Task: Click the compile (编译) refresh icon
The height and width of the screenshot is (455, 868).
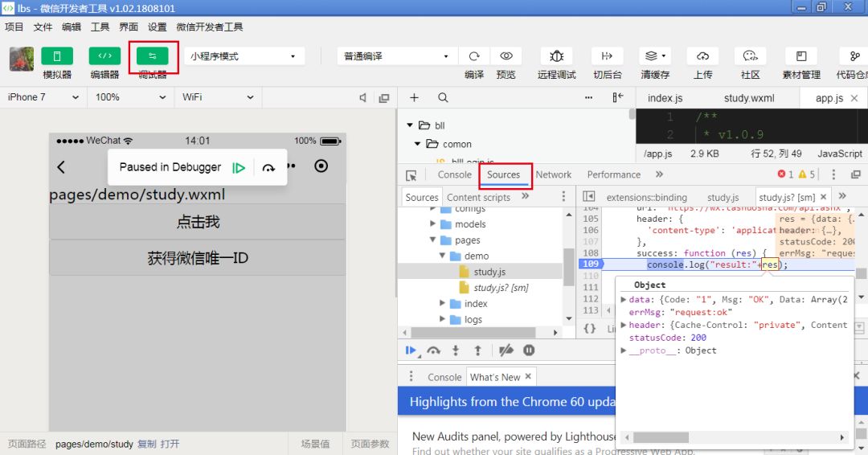Action: pyautogui.click(x=474, y=56)
